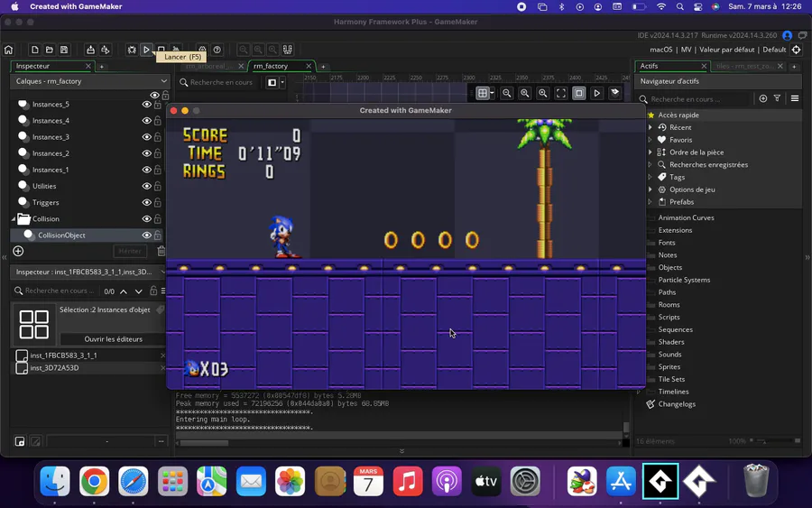The height and width of the screenshot is (508, 812).
Task: Expand the instance inspector header dropdown
Action: point(162,272)
